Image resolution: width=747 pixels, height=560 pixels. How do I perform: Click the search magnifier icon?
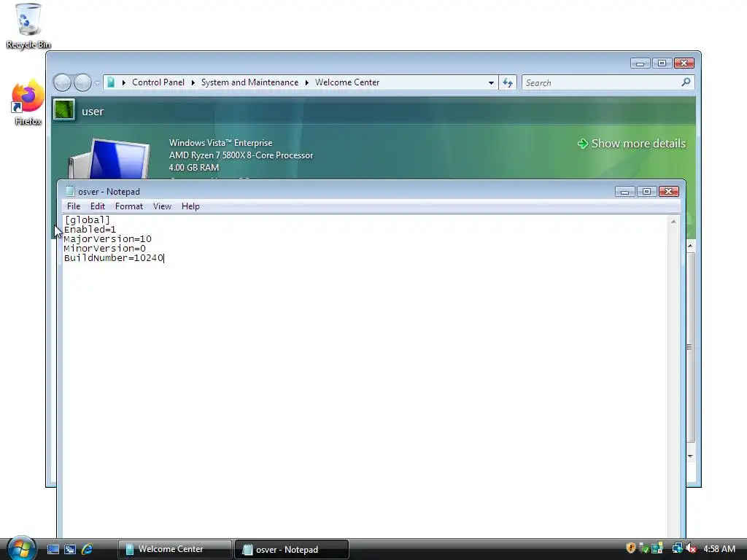click(x=686, y=82)
